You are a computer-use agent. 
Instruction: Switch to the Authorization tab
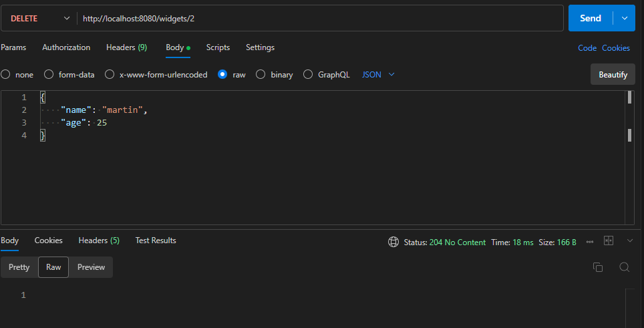pos(66,47)
